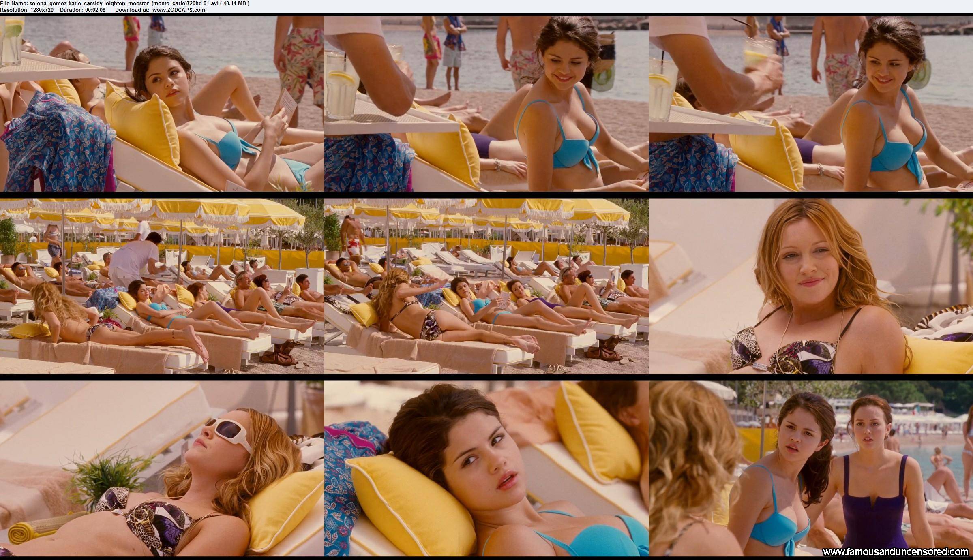This screenshot has width=973, height=560.
Task: Click the 48.14 MB file size text
Action: (234, 3)
